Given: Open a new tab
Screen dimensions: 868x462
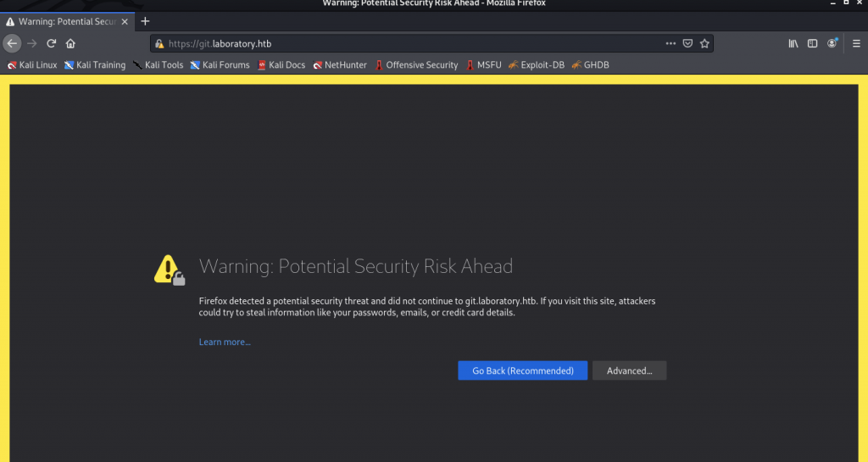Looking at the screenshot, I should pyautogui.click(x=145, y=21).
